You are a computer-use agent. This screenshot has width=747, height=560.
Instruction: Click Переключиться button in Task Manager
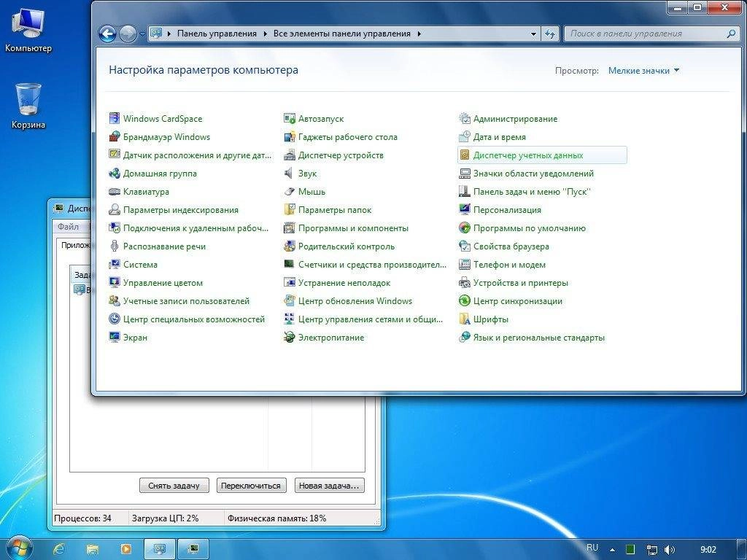pyautogui.click(x=251, y=486)
